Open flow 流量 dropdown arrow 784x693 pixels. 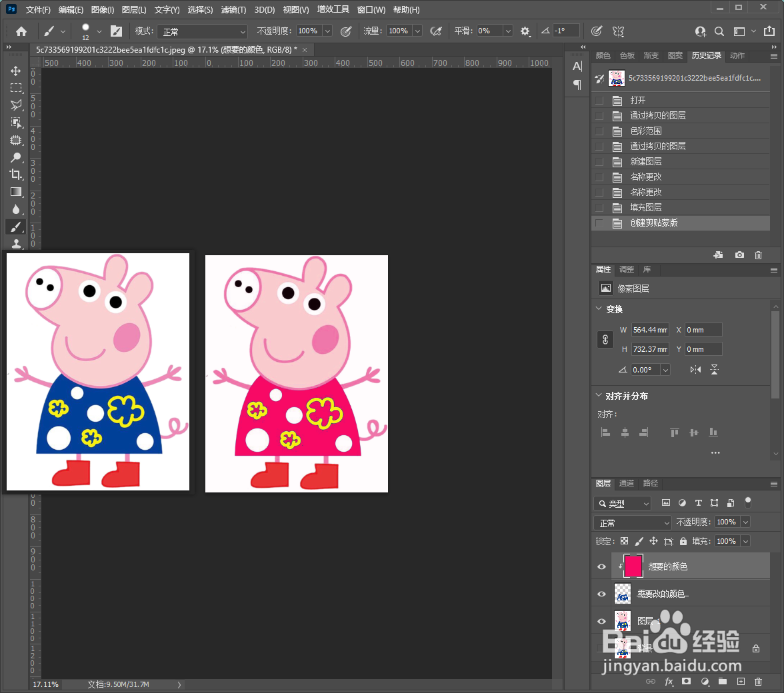pos(417,31)
